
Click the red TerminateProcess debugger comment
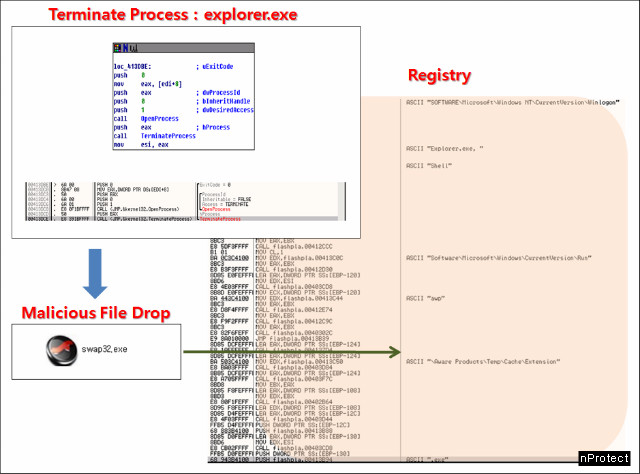click(x=220, y=219)
